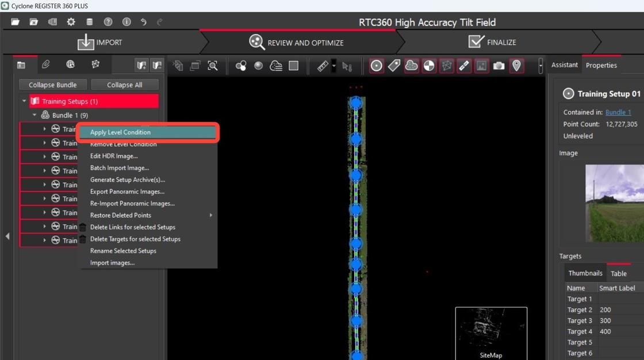Click the square clipping box icon

pyautogui.click(x=294, y=66)
